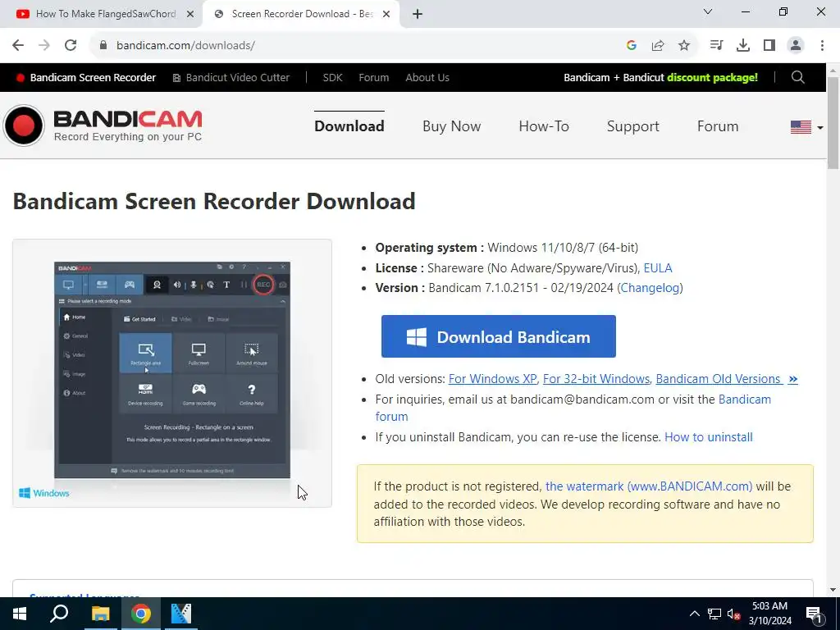Open Chrome downloads icon

tap(743, 45)
